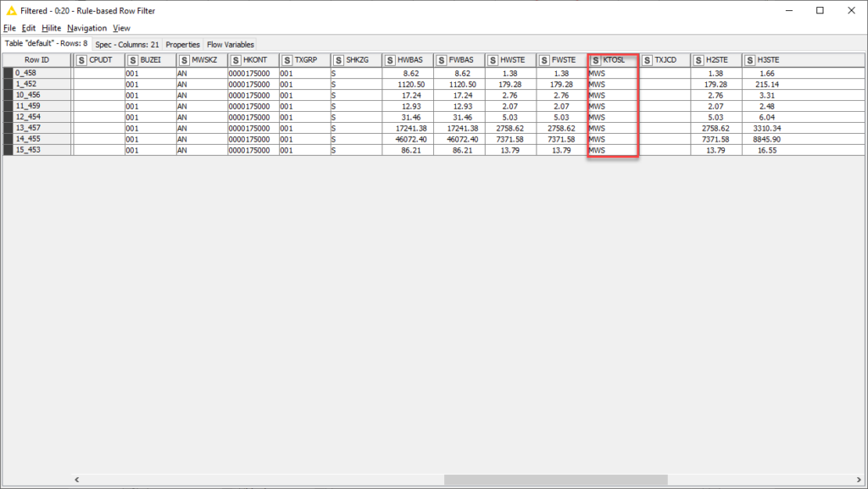Click the string type icon of HKONT column
Viewport: 868px width, 489px height.
[236, 60]
